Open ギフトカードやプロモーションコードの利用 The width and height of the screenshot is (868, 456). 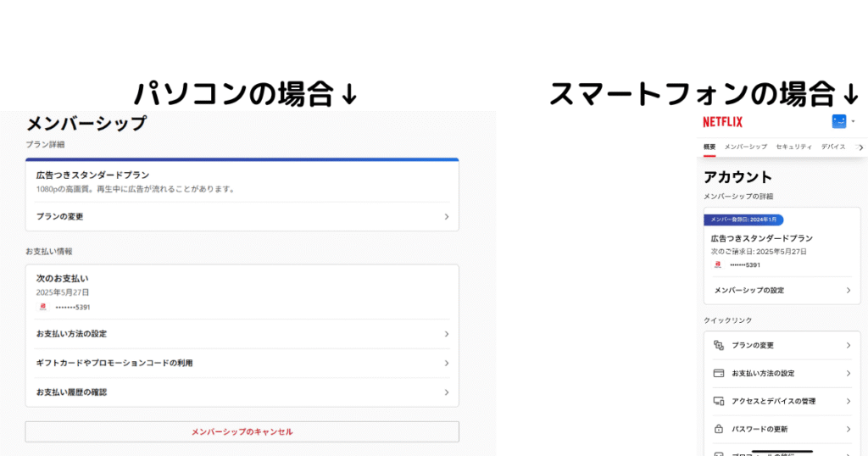coord(242,363)
